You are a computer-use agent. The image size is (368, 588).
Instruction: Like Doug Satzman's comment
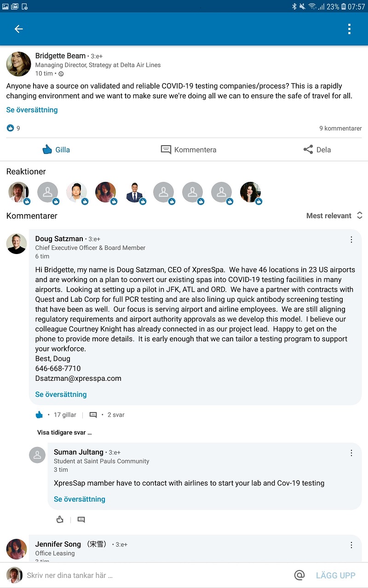(40, 415)
